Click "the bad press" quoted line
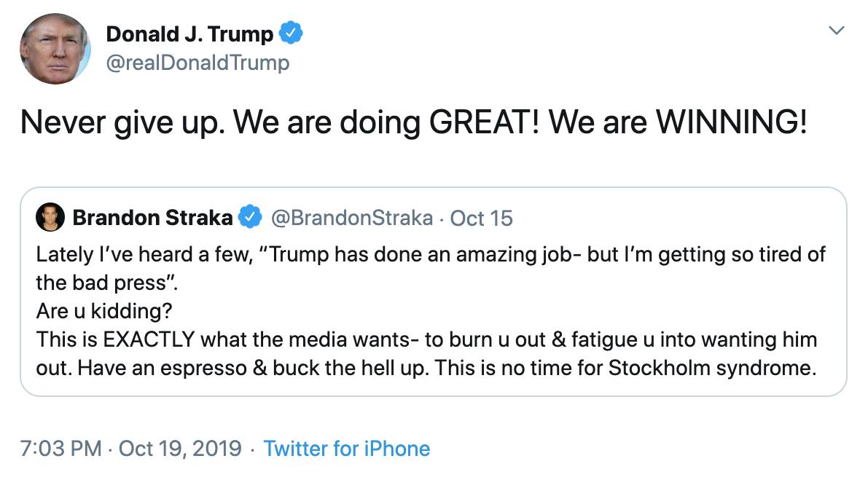The width and height of the screenshot is (868, 480). coord(102,283)
